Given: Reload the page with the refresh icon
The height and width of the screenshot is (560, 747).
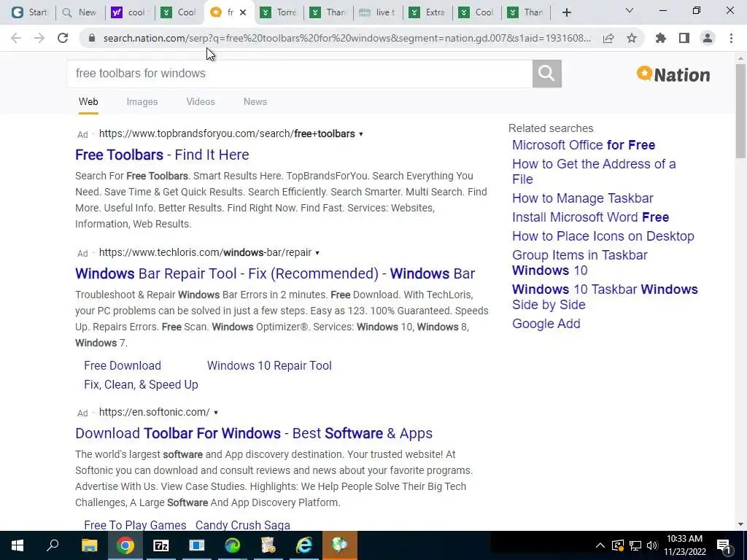Looking at the screenshot, I should tap(63, 38).
